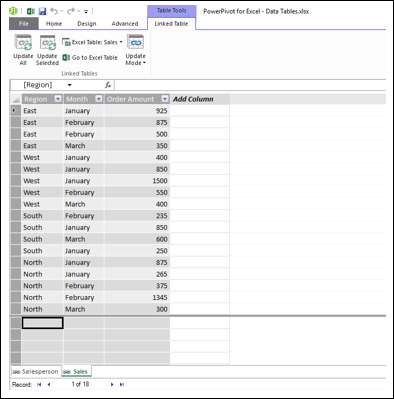Customize the quick access toolbar dropdown
The width and height of the screenshot is (394, 399).
(86, 12)
